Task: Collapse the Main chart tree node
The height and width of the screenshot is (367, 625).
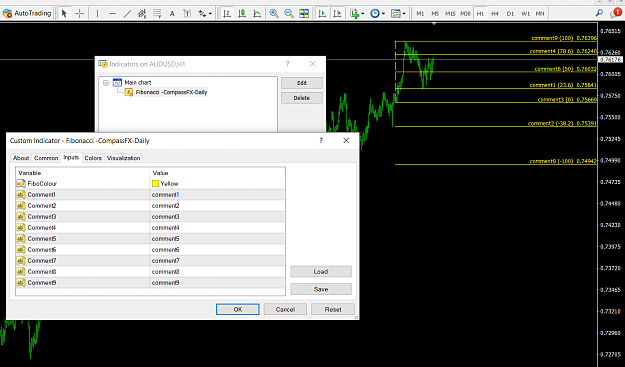Action: point(106,83)
